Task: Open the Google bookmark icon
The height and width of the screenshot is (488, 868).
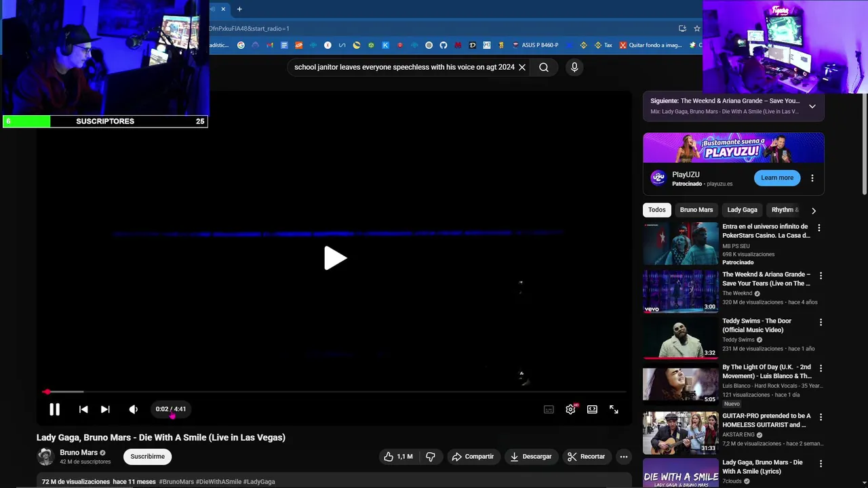Action: pos(241,45)
